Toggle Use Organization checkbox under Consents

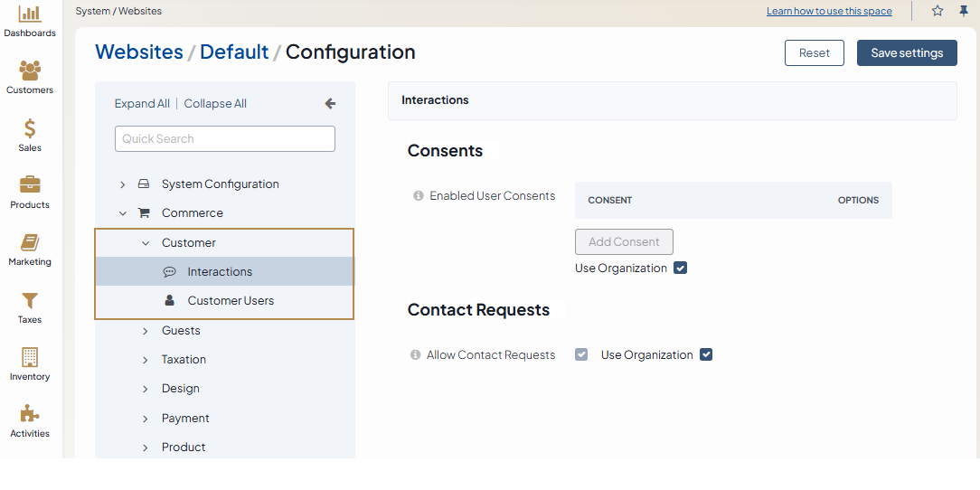click(681, 269)
